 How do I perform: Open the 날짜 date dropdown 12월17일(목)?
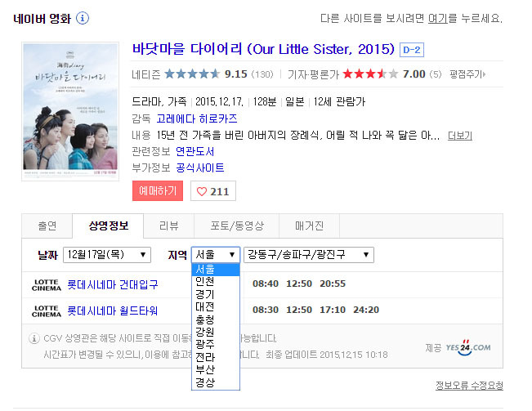107,255
